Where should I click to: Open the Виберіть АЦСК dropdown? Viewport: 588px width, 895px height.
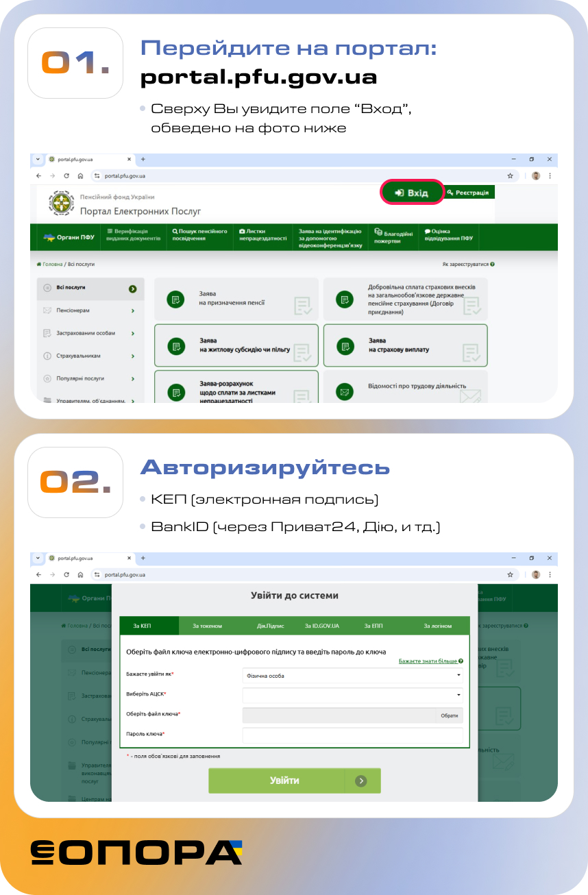point(352,695)
